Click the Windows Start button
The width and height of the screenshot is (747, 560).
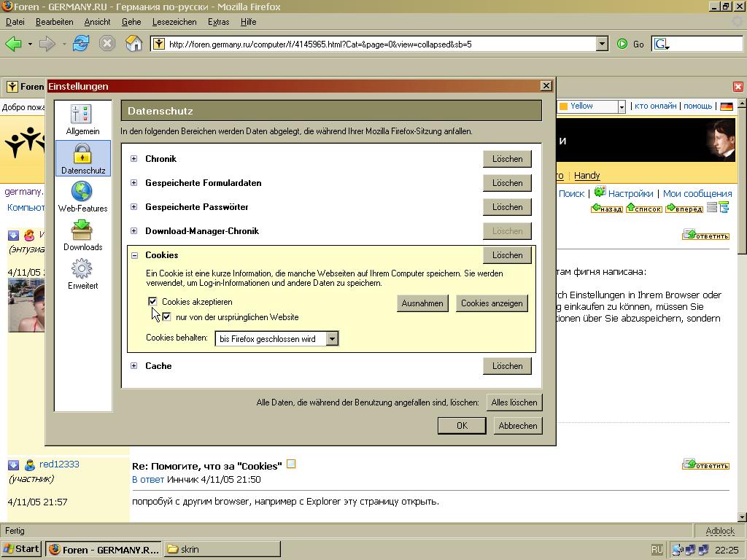21,549
